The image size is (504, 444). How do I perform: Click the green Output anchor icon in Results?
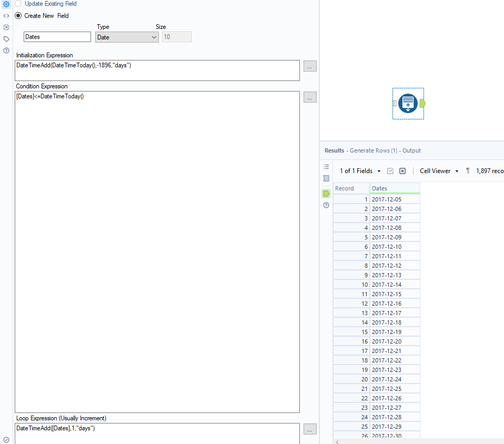pyautogui.click(x=326, y=194)
